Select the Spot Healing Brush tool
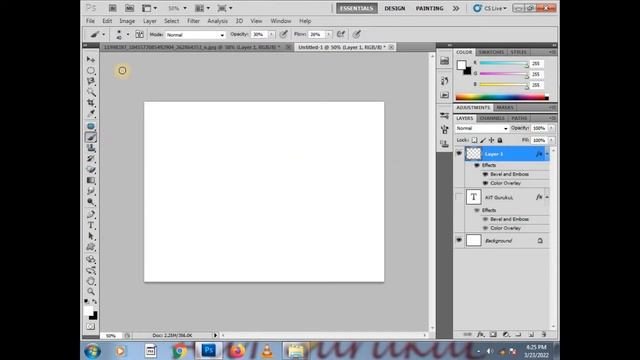 (x=91, y=126)
